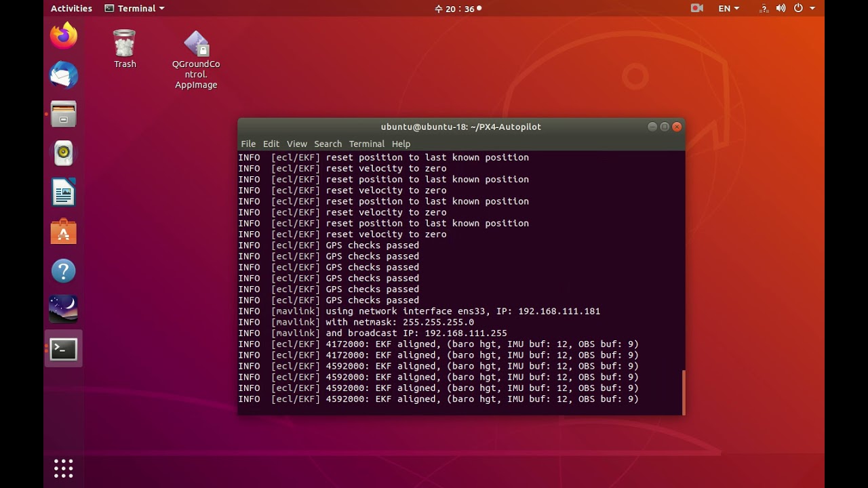Open Rhythmbox music player in dock
868x488 pixels.
[64, 153]
